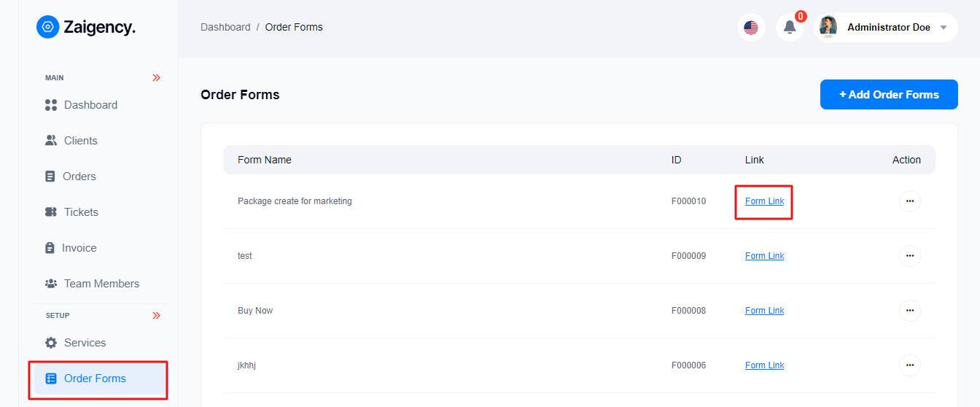Open the notification bell

point(790,28)
